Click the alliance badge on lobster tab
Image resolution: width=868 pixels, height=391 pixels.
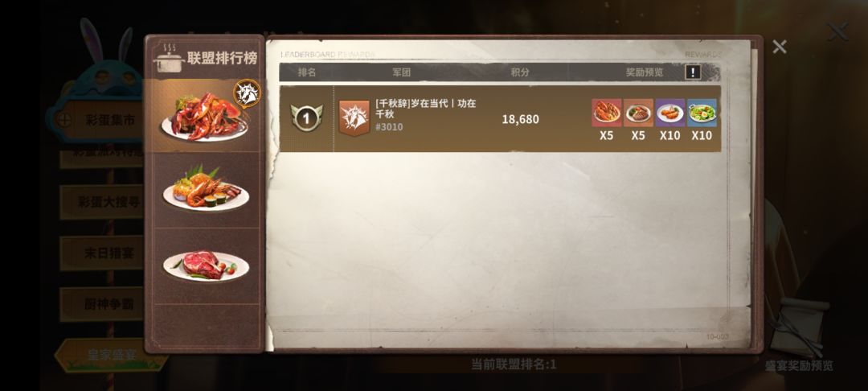[x=247, y=93]
